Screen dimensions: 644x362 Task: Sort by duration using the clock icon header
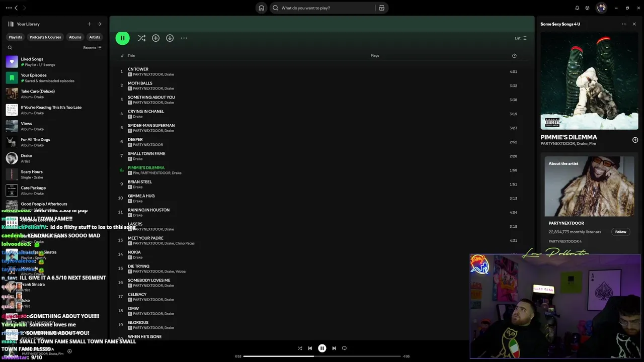tap(514, 56)
